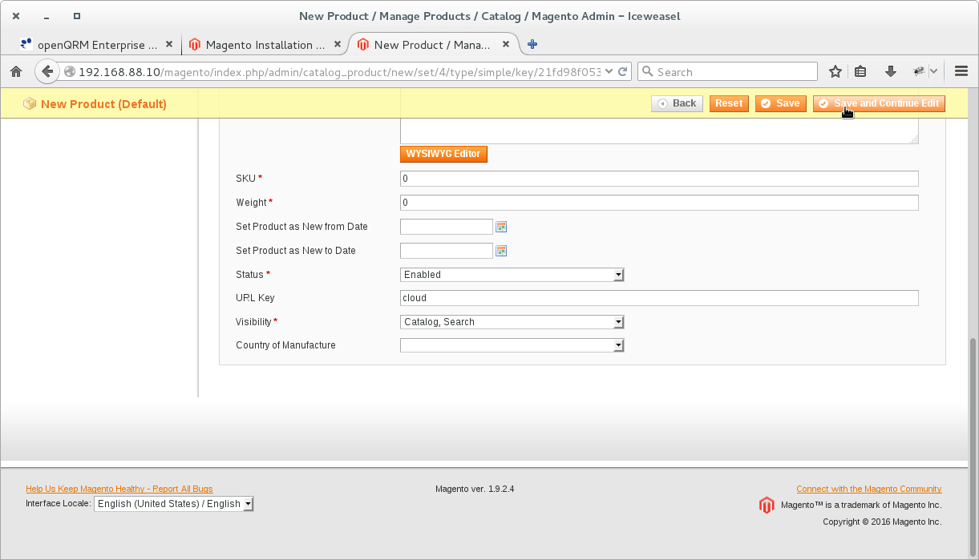Show URL history dropdown in address bar
979x560 pixels.
click(609, 71)
